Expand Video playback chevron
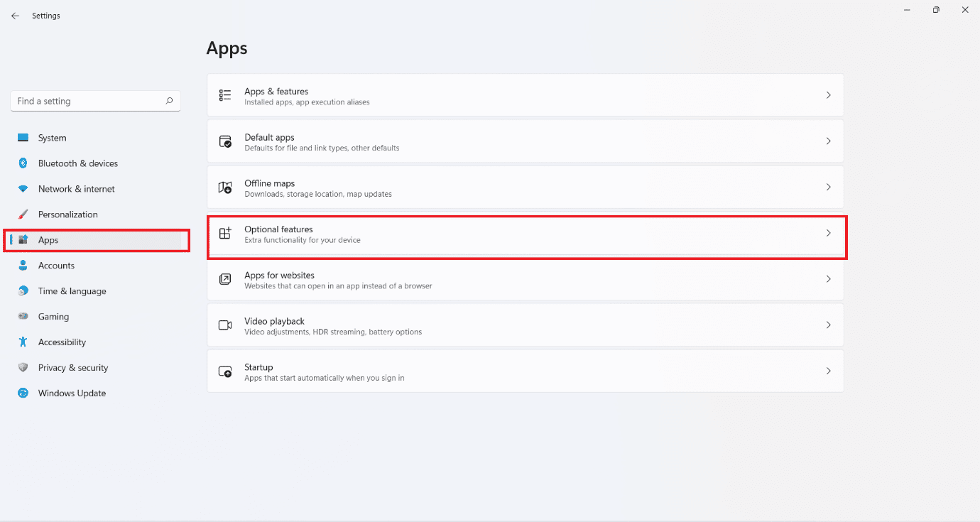The width and height of the screenshot is (980, 522). tap(828, 325)
